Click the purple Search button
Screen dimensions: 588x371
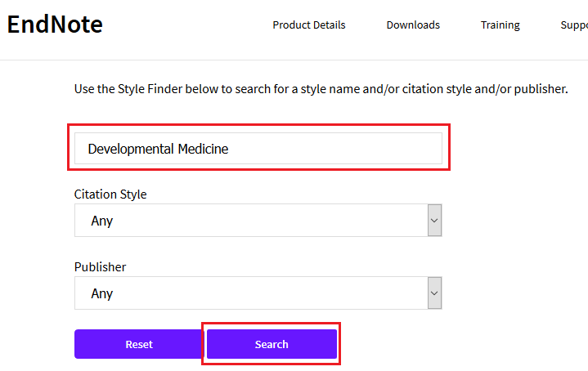tap(272, 344)
